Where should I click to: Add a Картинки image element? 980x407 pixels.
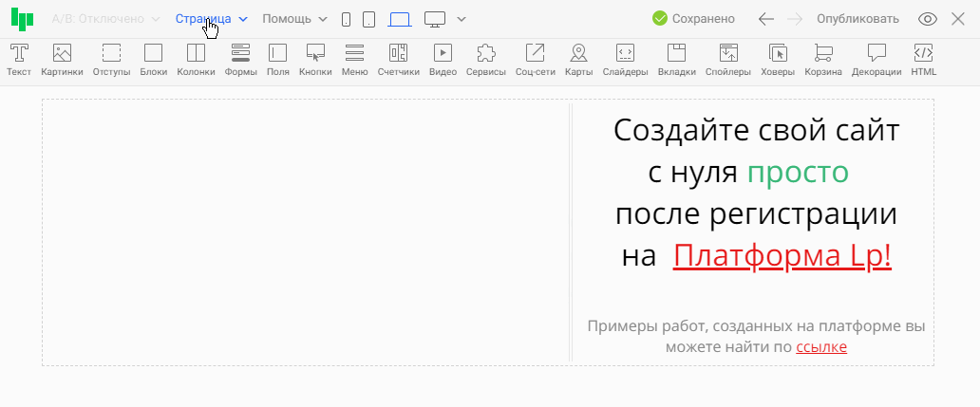(x=62, y=60)
